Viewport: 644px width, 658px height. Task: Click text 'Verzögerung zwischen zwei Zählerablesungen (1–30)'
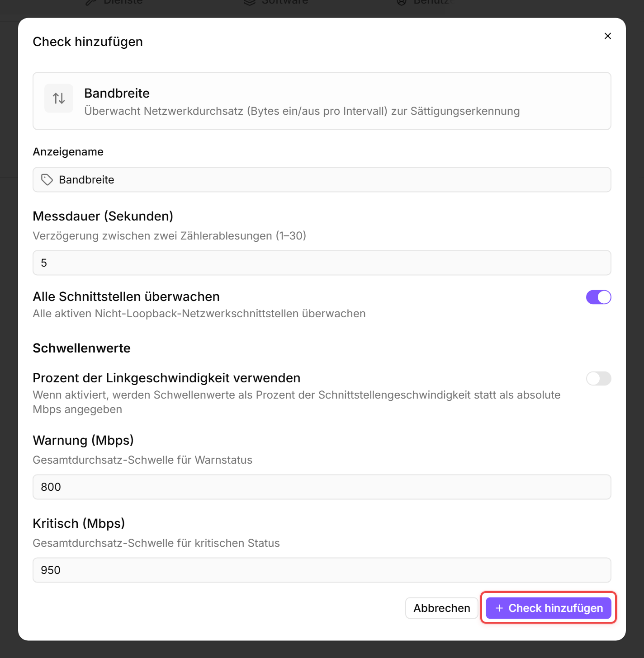point(170,236)
